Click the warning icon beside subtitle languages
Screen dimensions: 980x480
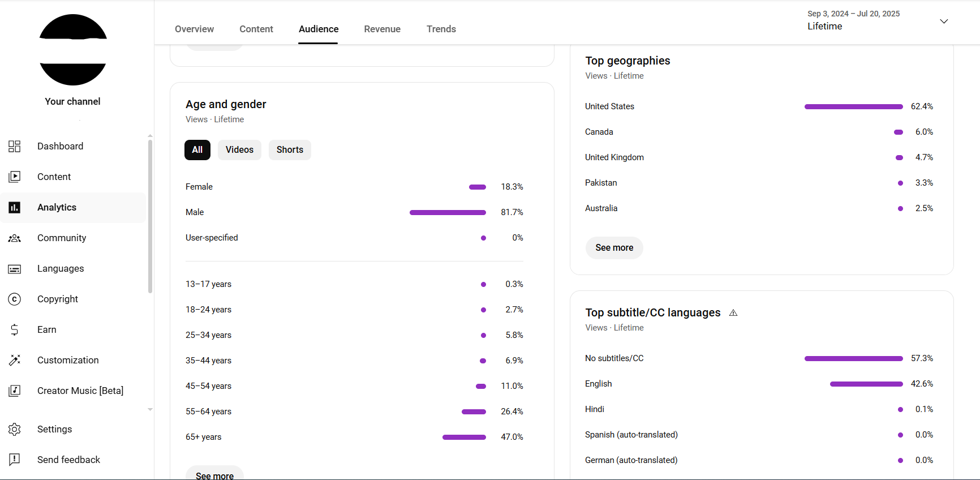click(x=733, y=313)
